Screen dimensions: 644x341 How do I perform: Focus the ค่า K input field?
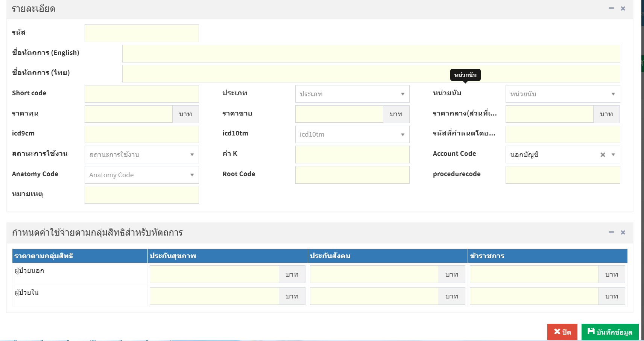click(352, 155)
